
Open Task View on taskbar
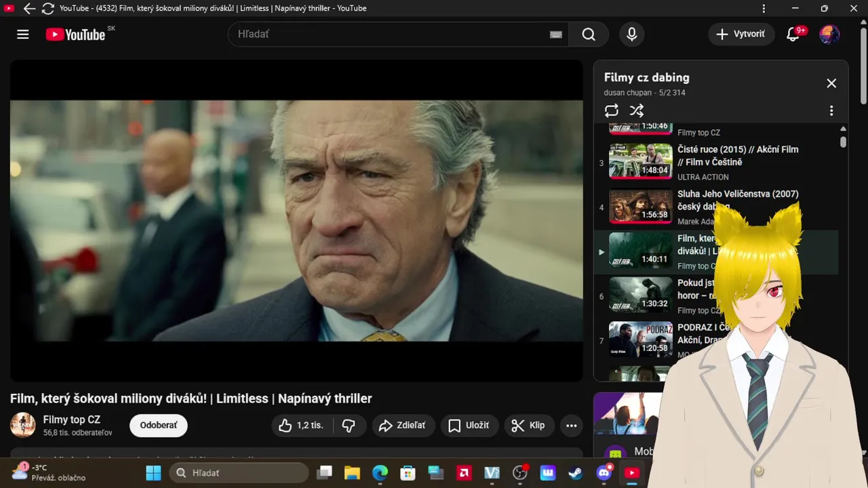point(325,472)
